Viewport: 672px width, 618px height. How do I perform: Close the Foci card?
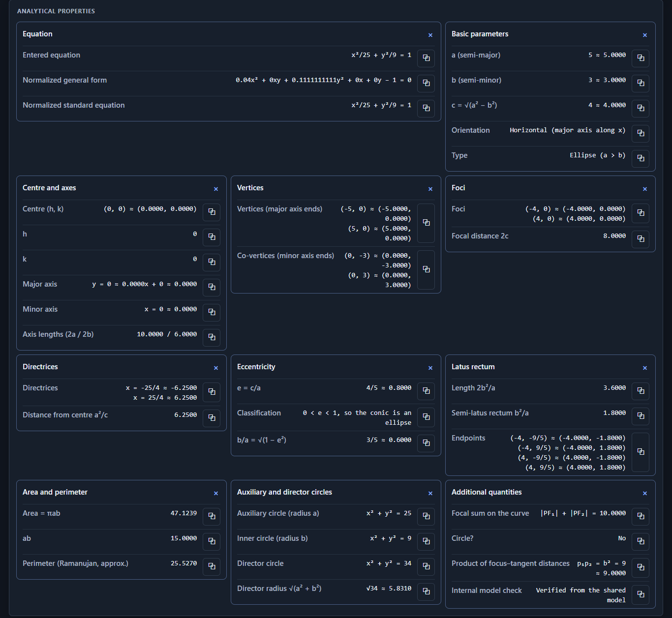click(645, 189)
